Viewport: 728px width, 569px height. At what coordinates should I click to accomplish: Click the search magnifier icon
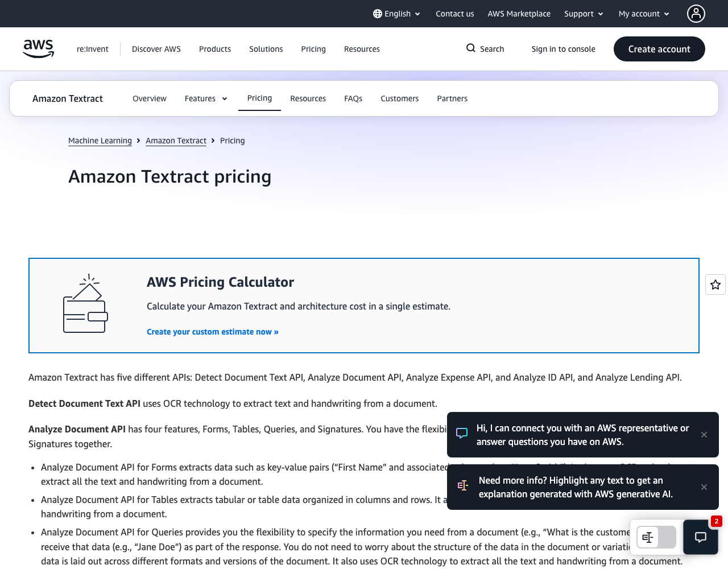pos(471,48)
